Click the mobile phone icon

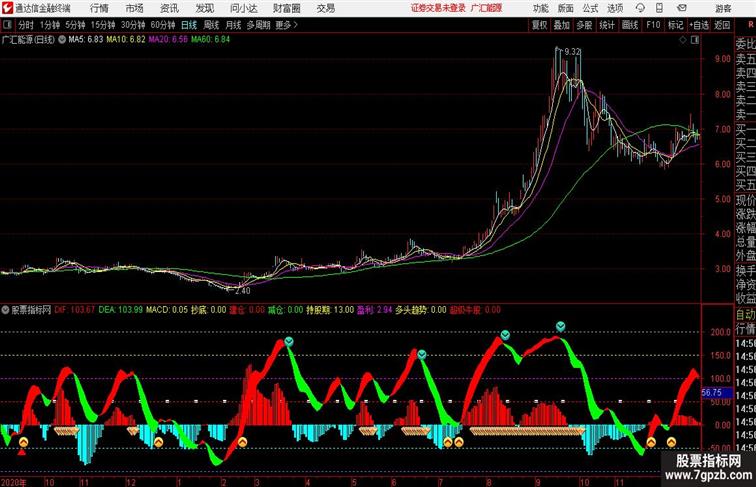point(659,8)
